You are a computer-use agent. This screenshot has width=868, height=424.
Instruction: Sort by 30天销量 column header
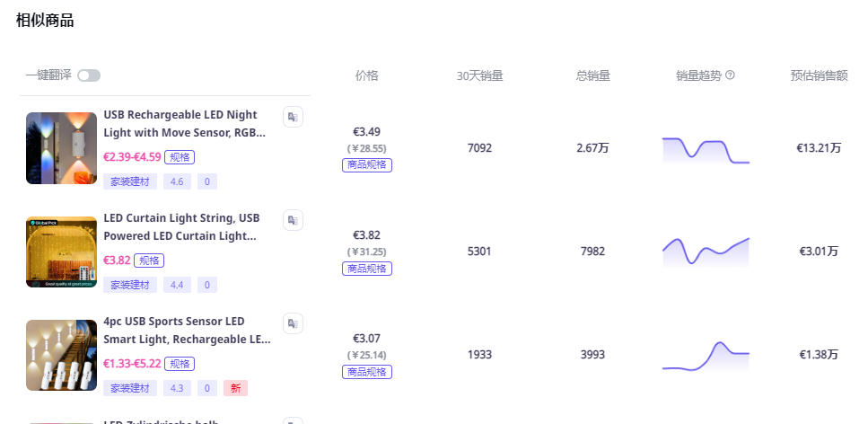point(479,75)
